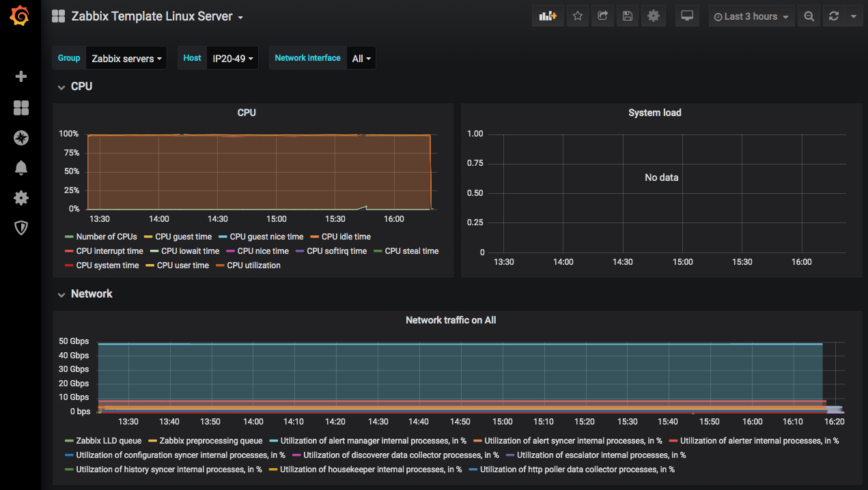Share the dashboard via share icon

[x=602, y=16]
